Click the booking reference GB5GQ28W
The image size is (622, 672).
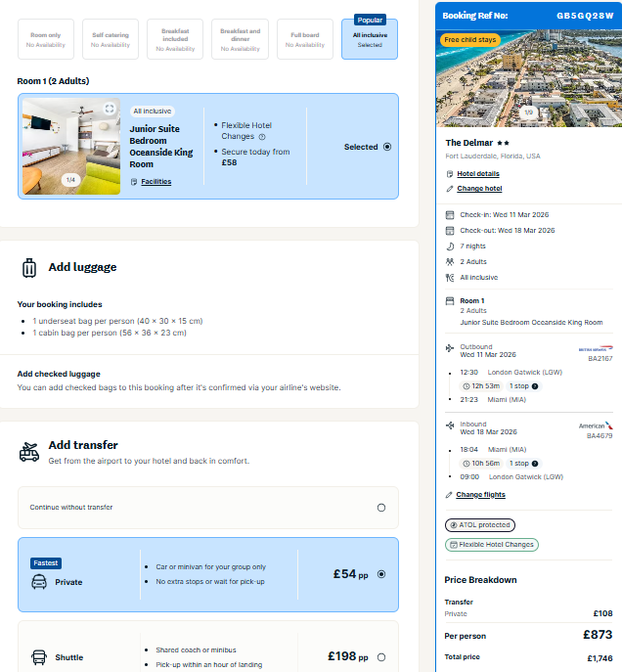(x=585, y=16)
